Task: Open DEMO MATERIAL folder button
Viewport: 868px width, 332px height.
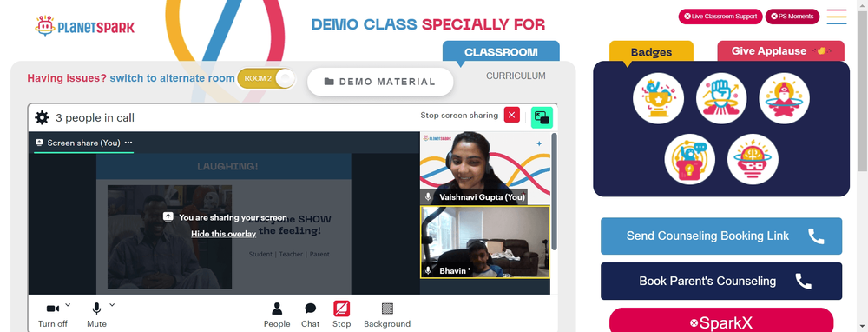Action: (380, 82)
